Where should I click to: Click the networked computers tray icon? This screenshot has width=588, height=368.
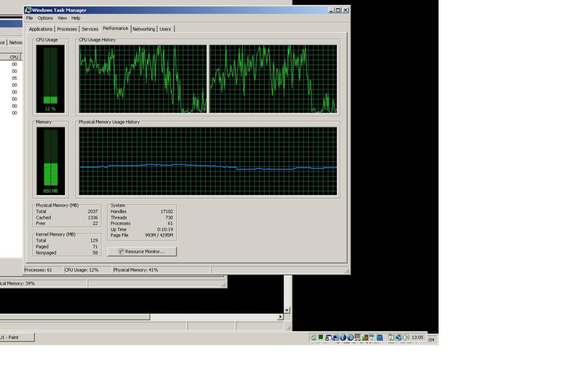coord(336,338)
